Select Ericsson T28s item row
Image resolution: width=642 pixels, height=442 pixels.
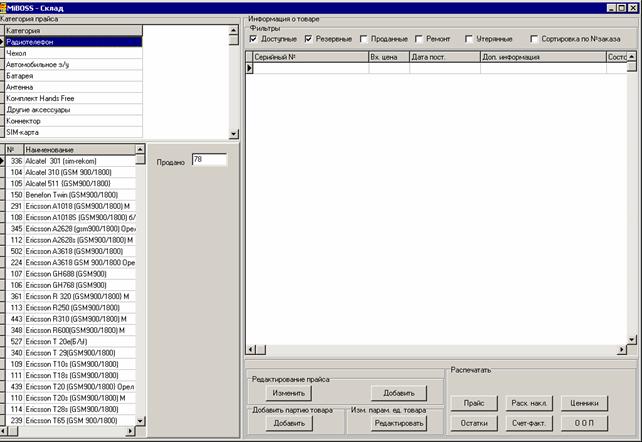click(x=71, y=409)
